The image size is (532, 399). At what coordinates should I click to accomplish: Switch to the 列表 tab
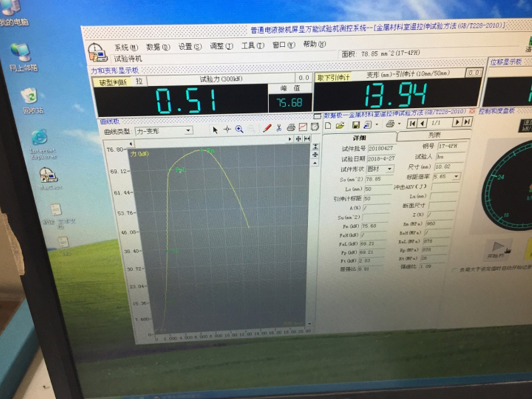point(433,135)
